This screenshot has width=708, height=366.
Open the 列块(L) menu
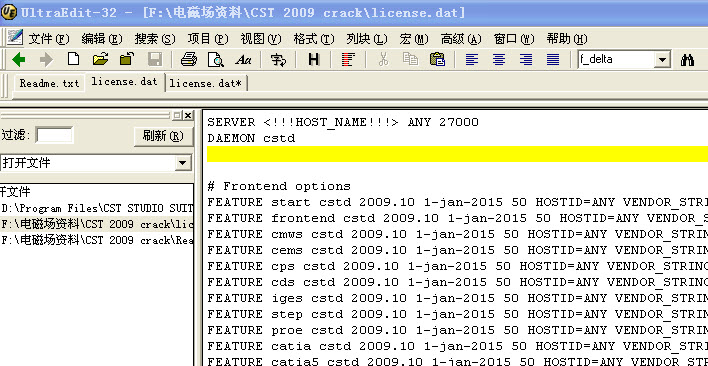tap(367, 39)
